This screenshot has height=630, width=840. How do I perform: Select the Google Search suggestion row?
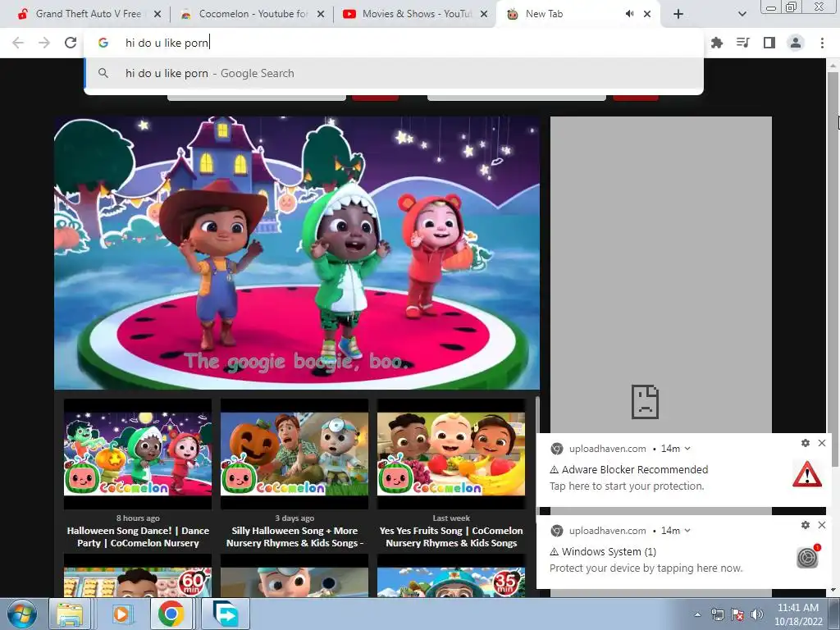point(394,73)
